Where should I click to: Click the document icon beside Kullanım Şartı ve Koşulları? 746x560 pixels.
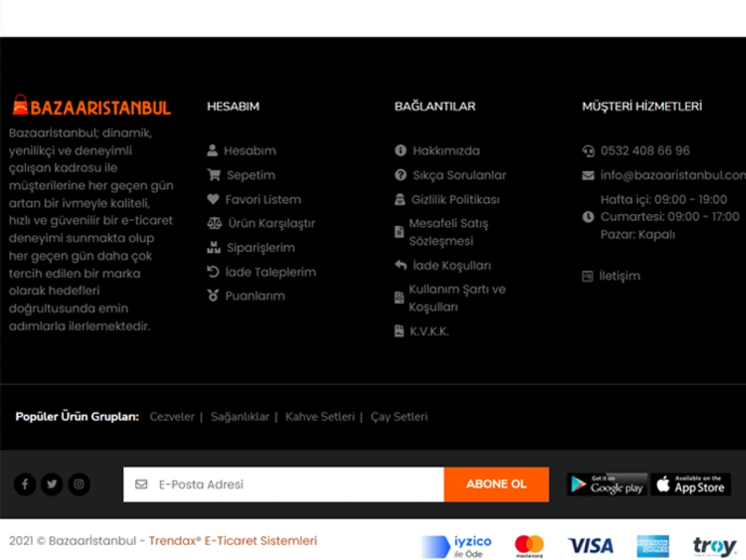click(399, 298)
